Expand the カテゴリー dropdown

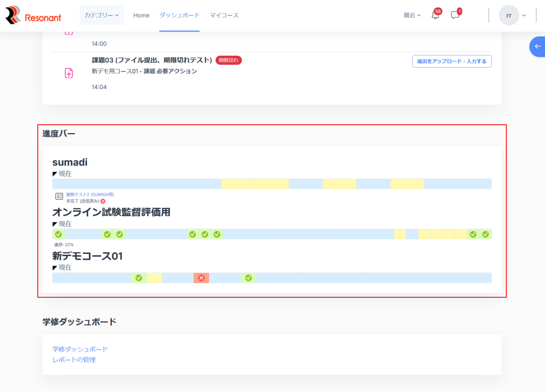[101, 15]
